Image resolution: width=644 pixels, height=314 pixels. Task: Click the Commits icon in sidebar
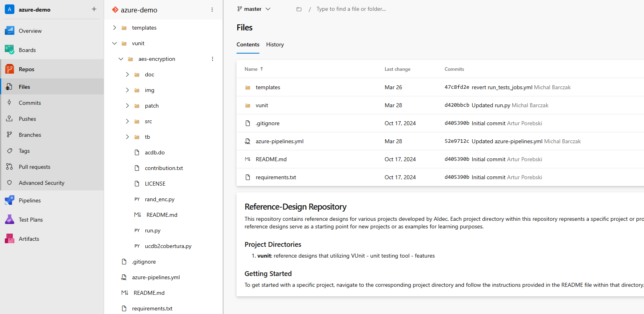[x=9, y=103]
